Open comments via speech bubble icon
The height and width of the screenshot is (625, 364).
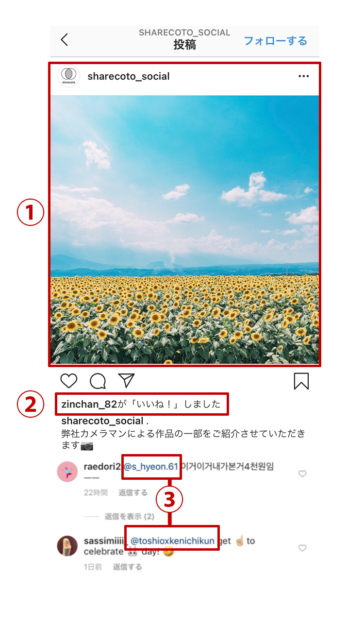pyautogui.click(x=98, y=381)
